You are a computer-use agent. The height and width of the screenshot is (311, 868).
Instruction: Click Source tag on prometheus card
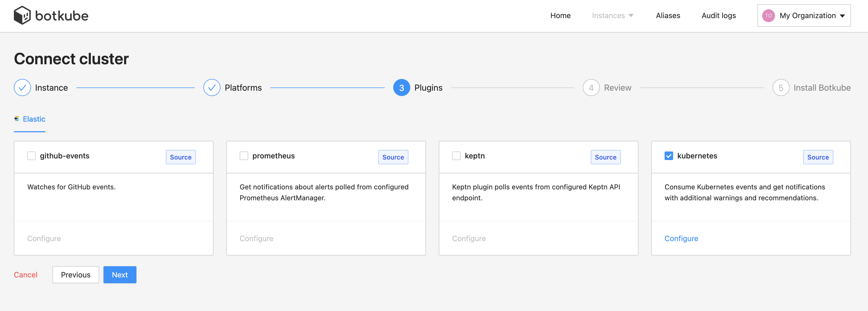[393, 157]
